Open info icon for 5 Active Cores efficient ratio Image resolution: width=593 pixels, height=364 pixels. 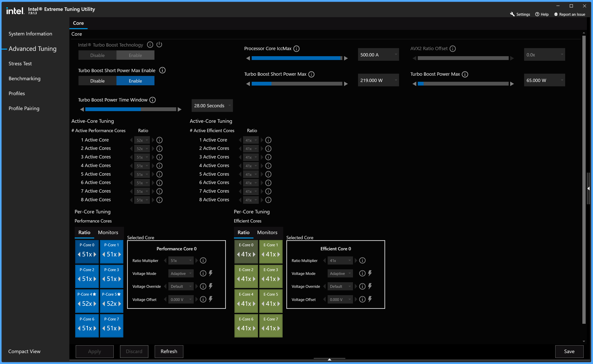(268, 174)
